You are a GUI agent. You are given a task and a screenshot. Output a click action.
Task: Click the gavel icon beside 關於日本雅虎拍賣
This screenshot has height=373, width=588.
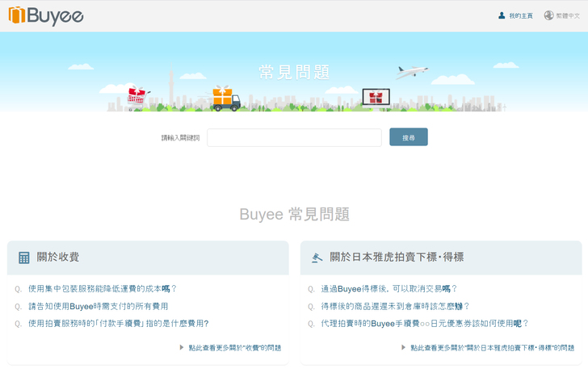pyautogui.click(x=317, y=258)
